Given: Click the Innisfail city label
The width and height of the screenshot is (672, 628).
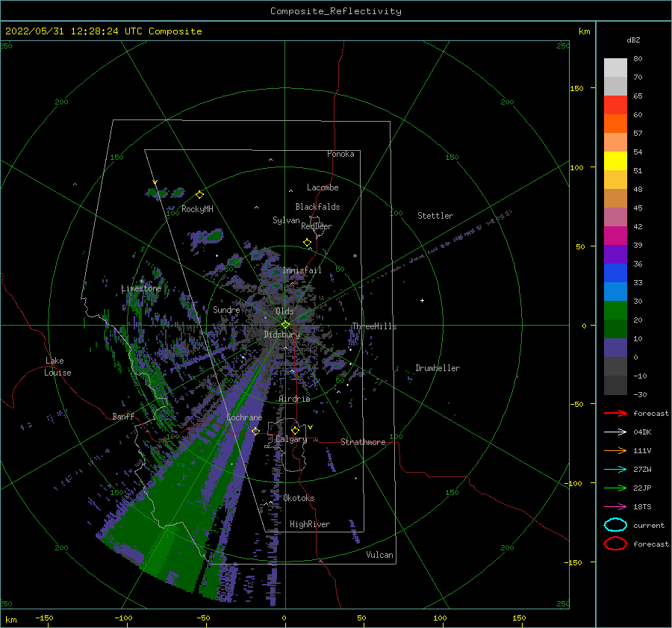Looking at the screenshot, I should pos(302,270).
